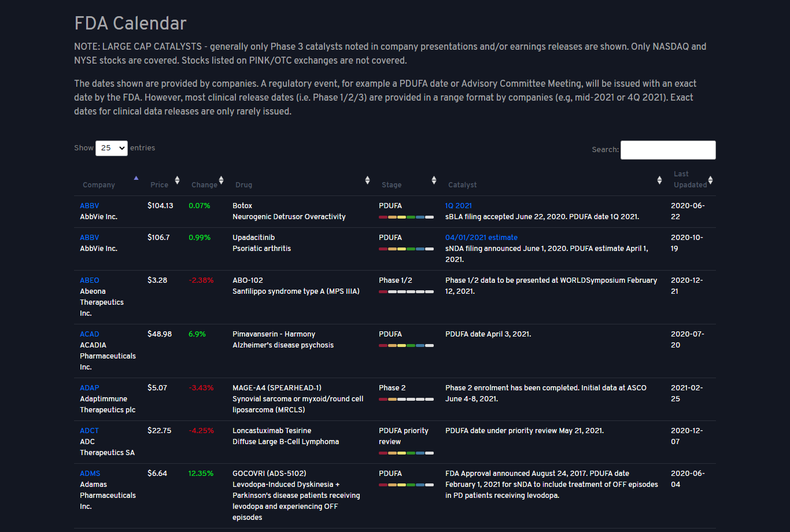Open the ADAP ticker link
The width and height of the screenshot is (790, 532).
(x=90, y=388)
